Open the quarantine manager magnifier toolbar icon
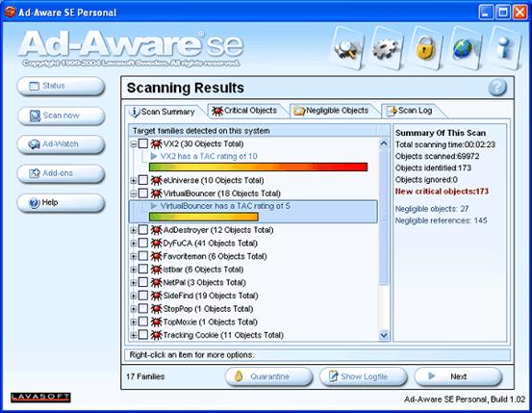The height and width of the screenshot is (413, 532). tap(346, 48)
